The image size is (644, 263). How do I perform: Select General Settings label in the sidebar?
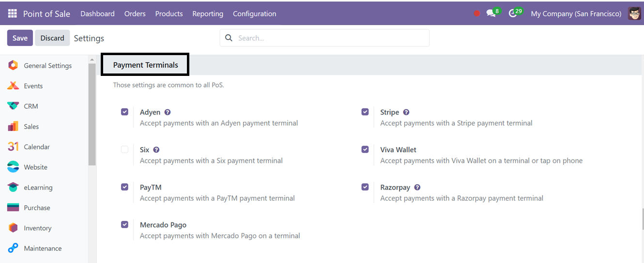[47, 66]
